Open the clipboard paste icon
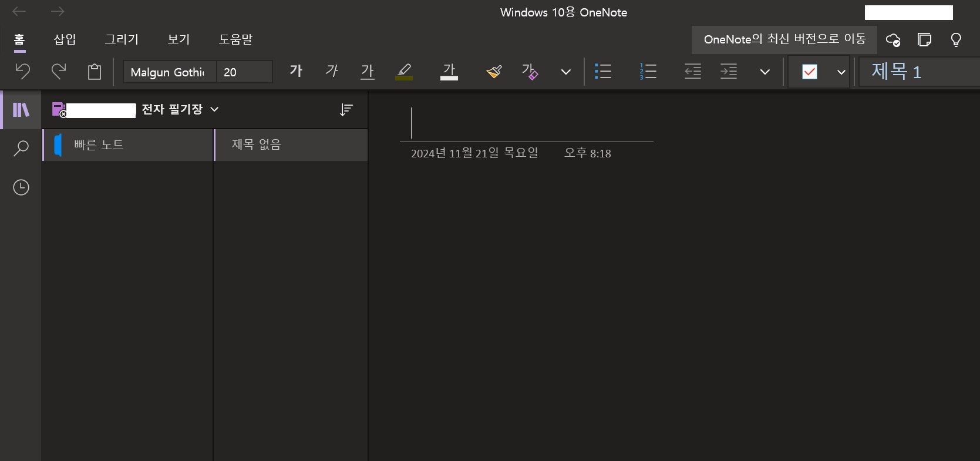This screenshot has width=980, height=461. (94, 72)
